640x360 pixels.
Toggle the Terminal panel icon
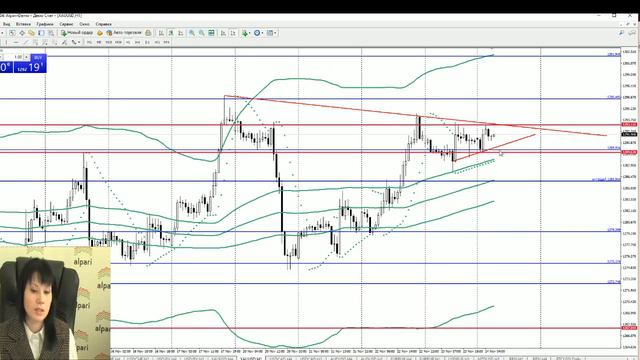(x=41, y=33)
